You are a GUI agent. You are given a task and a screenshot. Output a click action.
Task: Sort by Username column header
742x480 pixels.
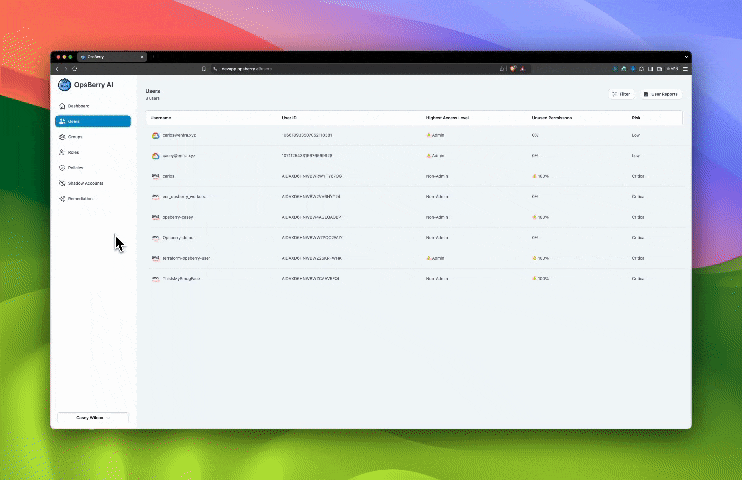(161, 118)
